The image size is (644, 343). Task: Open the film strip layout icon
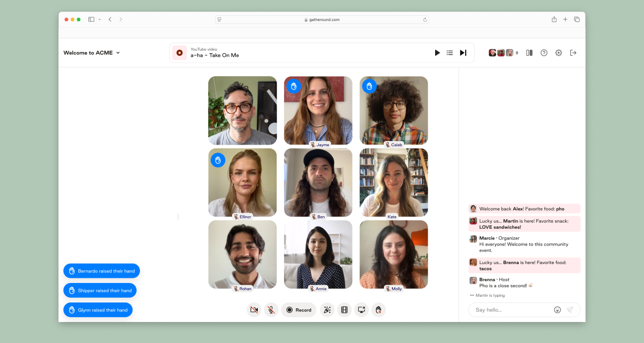point(344,310)
